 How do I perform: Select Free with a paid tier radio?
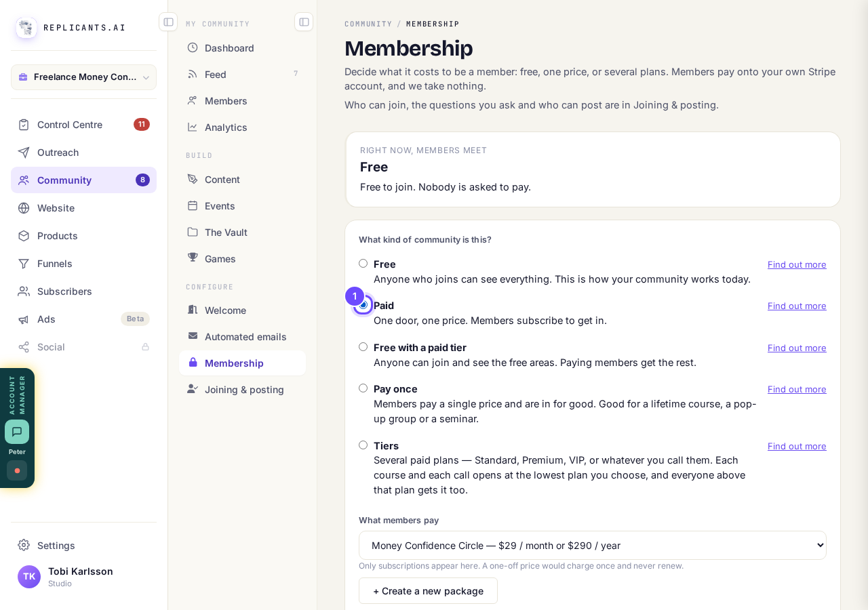(363, 347)
